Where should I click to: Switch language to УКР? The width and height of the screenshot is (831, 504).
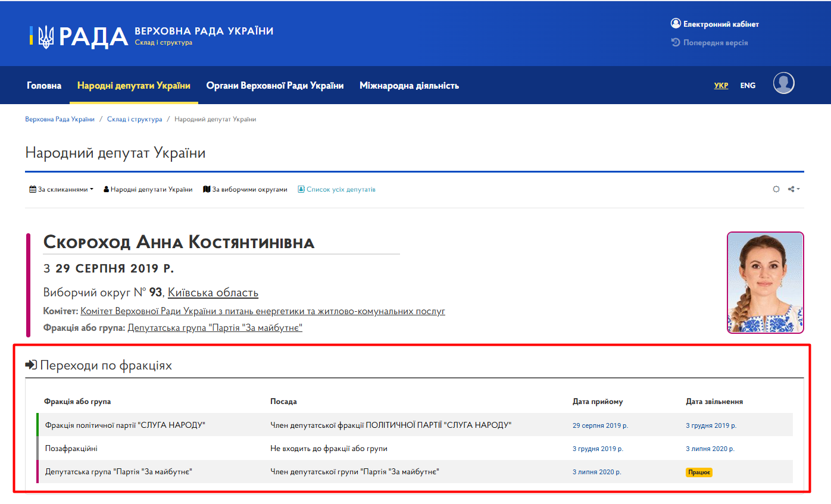pyautogui.click(x=721, y=86)
